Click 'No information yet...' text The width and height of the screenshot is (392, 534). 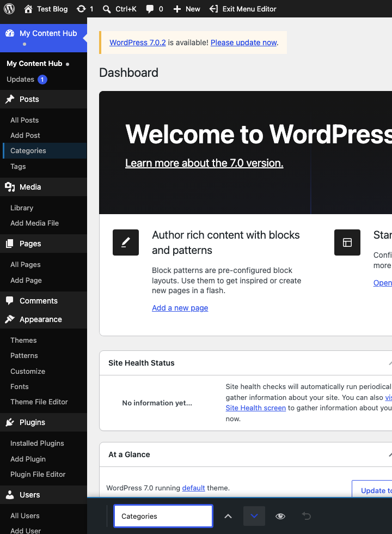157,403
